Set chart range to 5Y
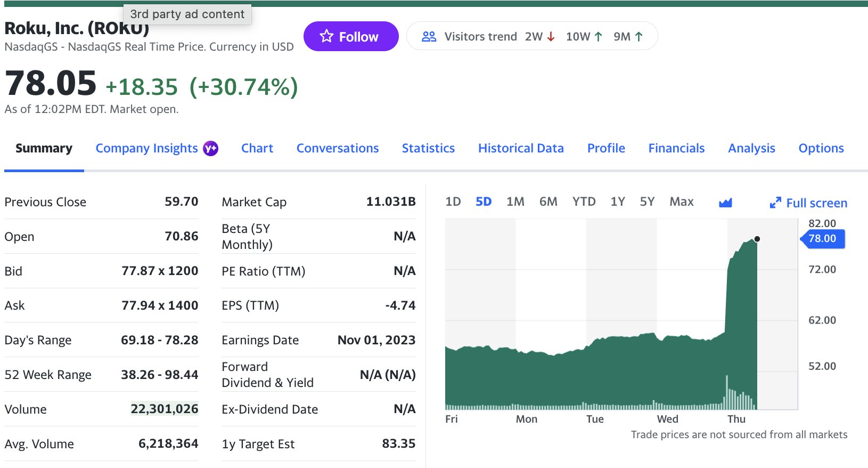Image resolution: width=868 pixels, height=468 pixels. click(647, 201)
